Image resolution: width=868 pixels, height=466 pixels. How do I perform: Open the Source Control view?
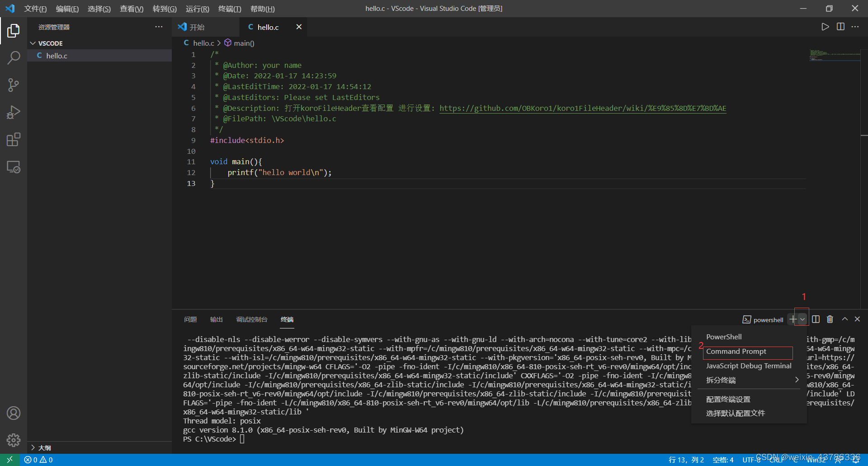click(x=14, y=85)
